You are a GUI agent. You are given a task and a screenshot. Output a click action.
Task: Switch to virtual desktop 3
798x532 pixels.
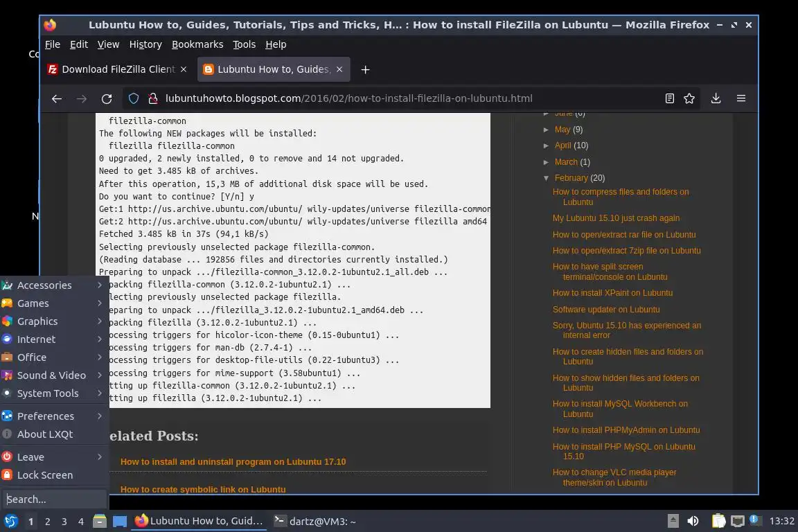click(64, 522)
